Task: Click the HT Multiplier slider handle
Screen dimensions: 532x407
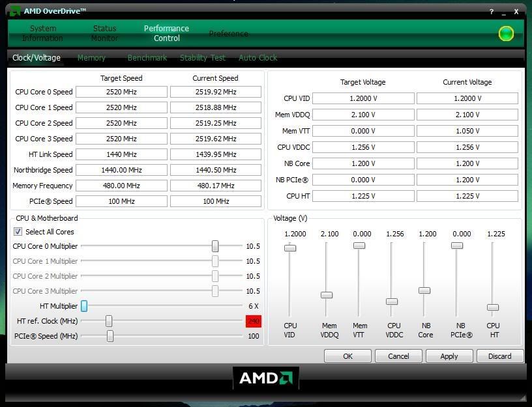Action: pos(84,306)
